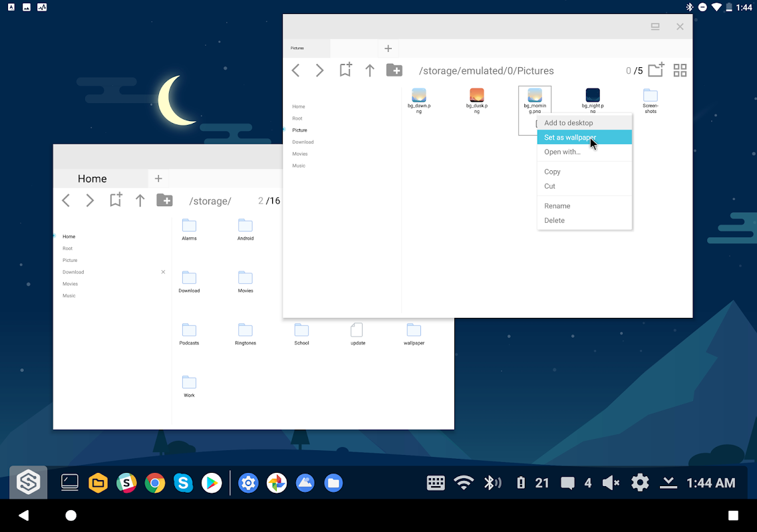The height and width of the screenshot is (532, 757).
Task: Switch to the Home tab
Action: pyautogui.click(x=92, y=178)
